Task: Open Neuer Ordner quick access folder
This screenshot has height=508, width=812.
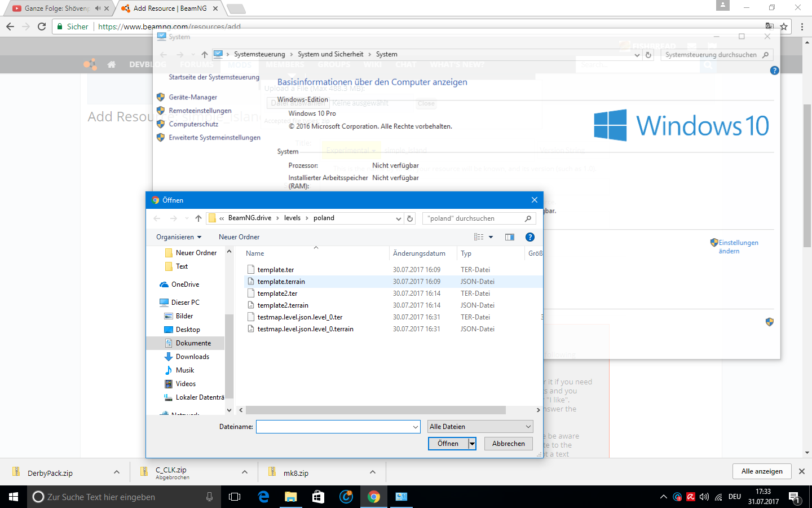Action: [x=196, y=253]
